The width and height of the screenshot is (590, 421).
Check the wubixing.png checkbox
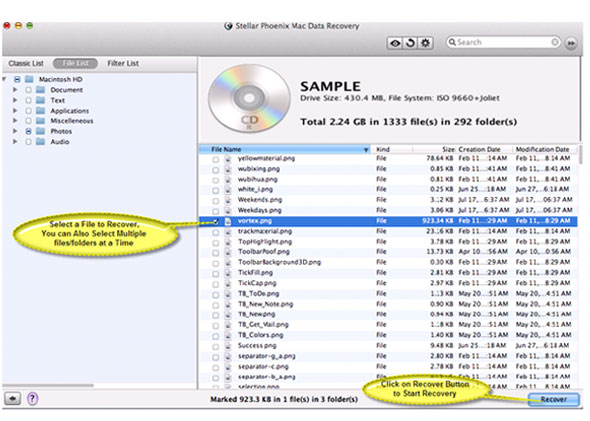(x=216, y=170)
